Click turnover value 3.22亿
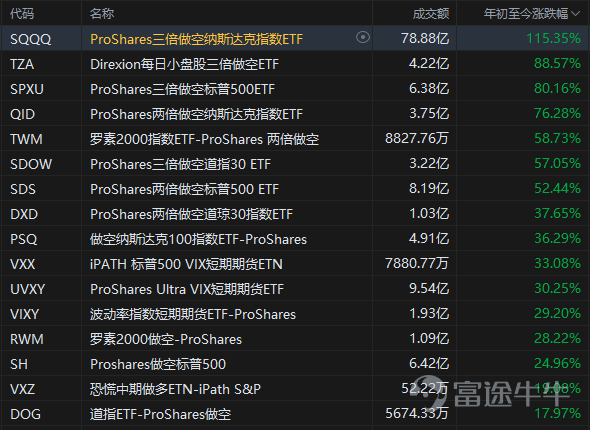This screenshot has height=430, width=590. coord(429,163)
